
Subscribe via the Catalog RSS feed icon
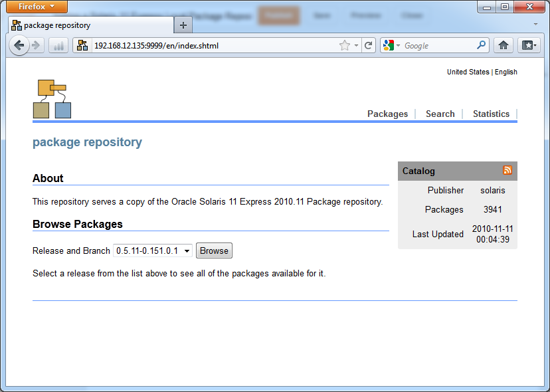click(507, 170)
